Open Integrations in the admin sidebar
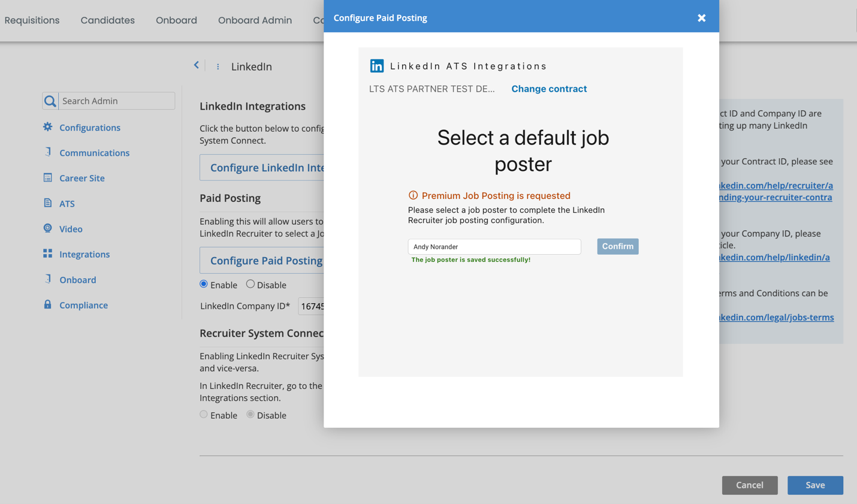The width and height of the screenshot is (857, 504). 85,254
